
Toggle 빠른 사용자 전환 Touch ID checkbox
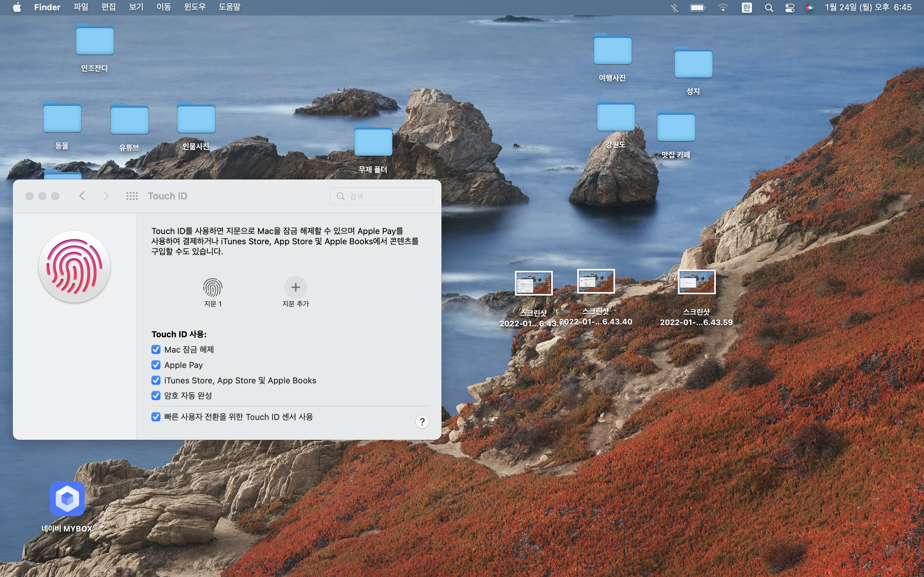(x=156, y=417)
